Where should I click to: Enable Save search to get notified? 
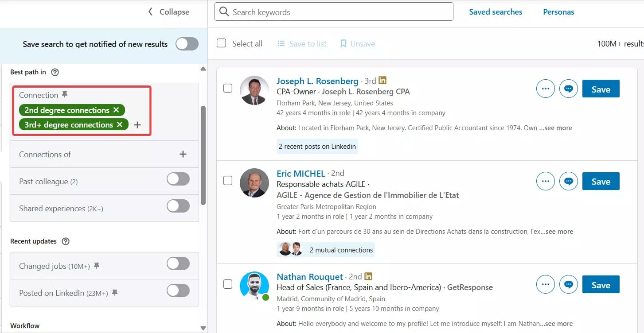pos(187,43)
